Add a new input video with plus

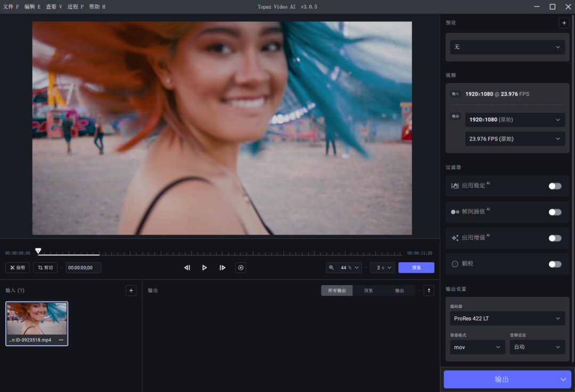[131, 290]
